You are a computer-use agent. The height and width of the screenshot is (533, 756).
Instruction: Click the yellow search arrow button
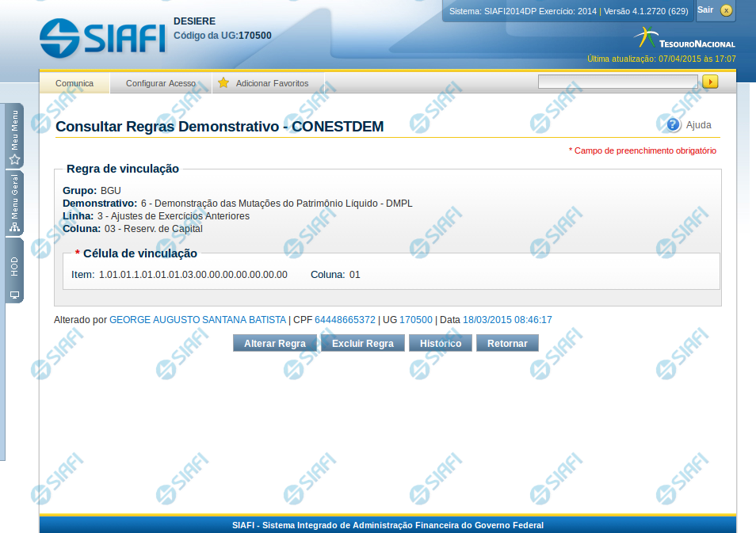(710, 82)
